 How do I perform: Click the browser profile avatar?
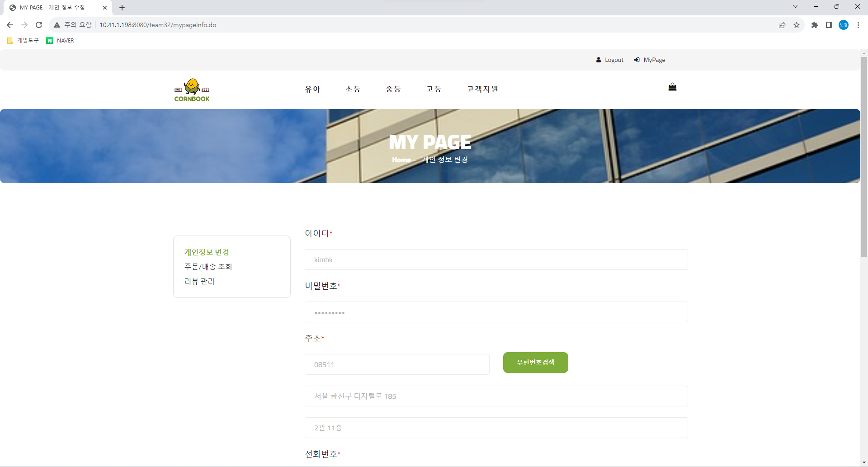(844, 25)
